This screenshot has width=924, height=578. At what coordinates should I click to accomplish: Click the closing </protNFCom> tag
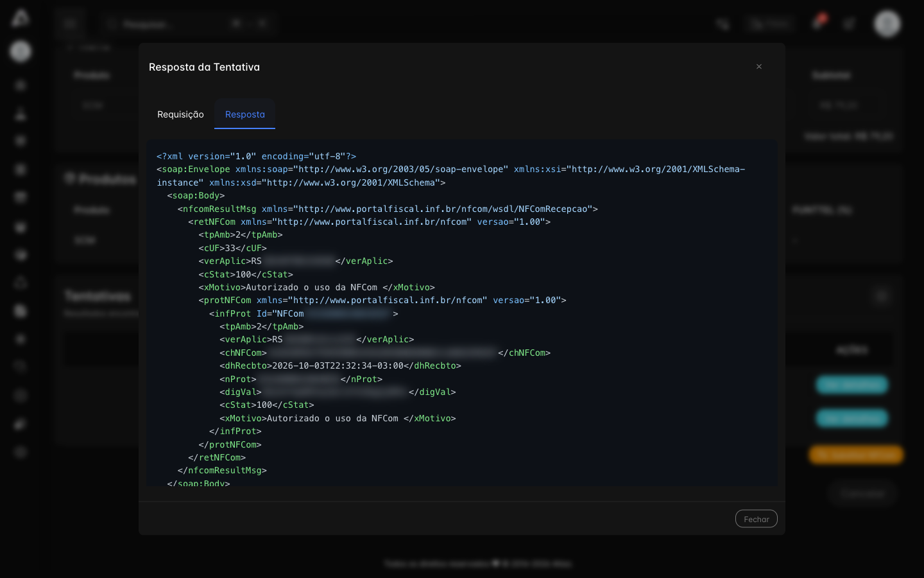click(230, 444)
